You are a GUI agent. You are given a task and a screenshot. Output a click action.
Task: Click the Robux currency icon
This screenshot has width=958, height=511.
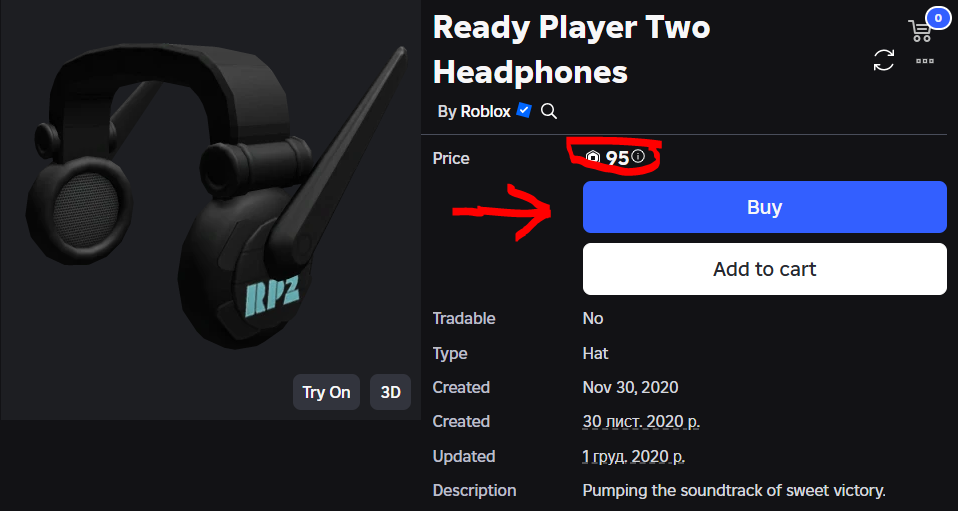pyautogui.click(x=592, y=158)
